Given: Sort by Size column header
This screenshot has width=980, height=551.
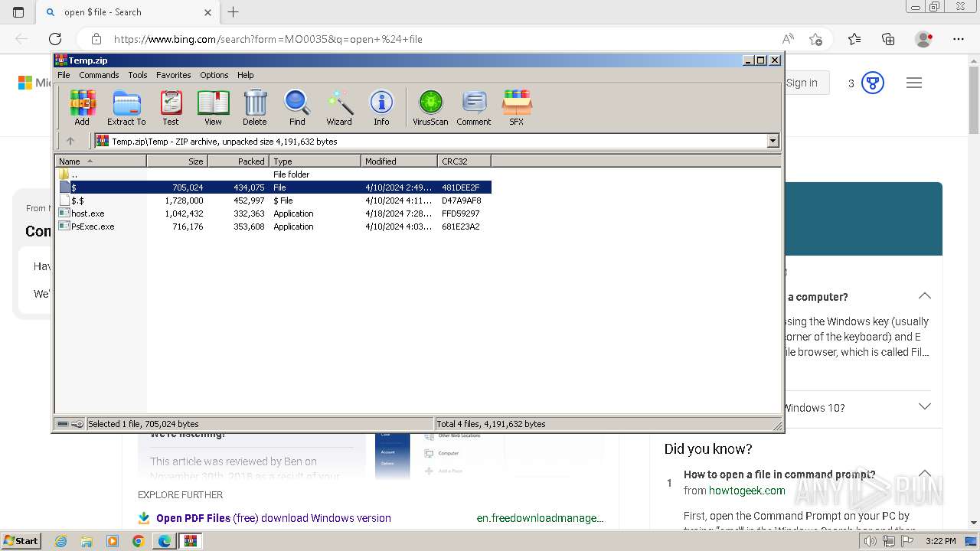Looking at the screenshot, I should coord(177,161).
